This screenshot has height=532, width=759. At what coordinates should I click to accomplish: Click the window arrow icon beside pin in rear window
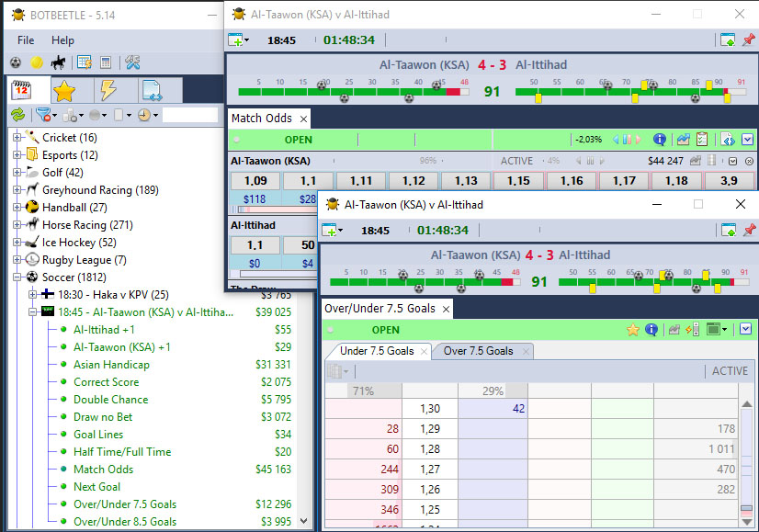(x=728, y=40)
